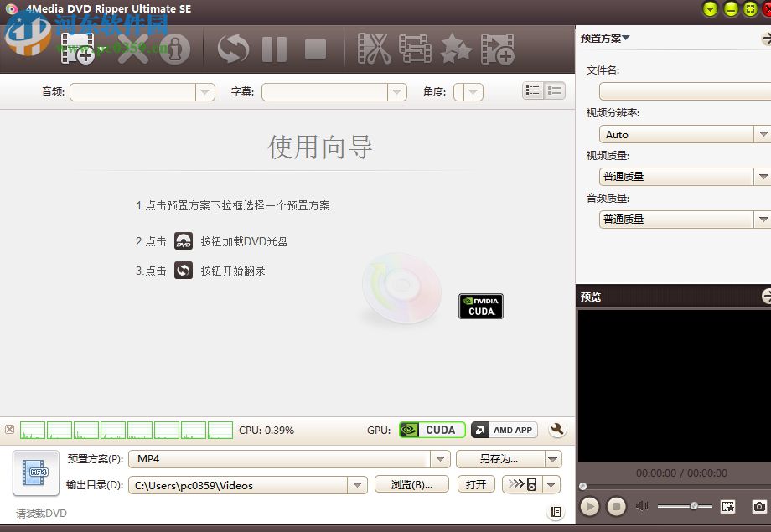
Task: Click the 浏览(B) browse button
Action: coord(411,484)
